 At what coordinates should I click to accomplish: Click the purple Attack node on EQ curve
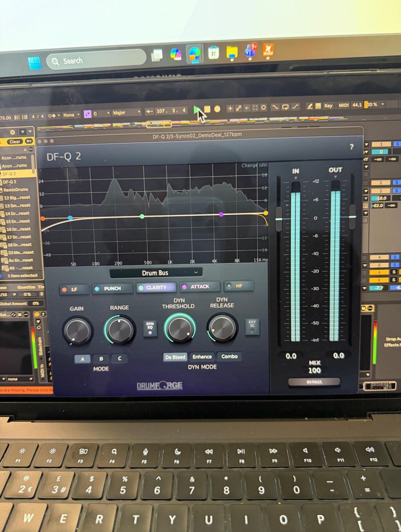click(221, 214)
